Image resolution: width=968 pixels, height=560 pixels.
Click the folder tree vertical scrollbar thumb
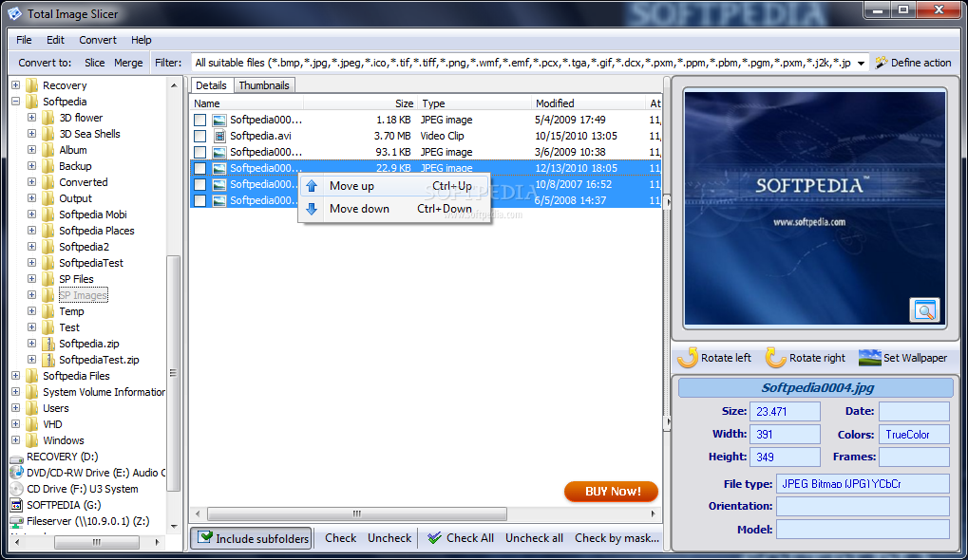click(173, 373)
